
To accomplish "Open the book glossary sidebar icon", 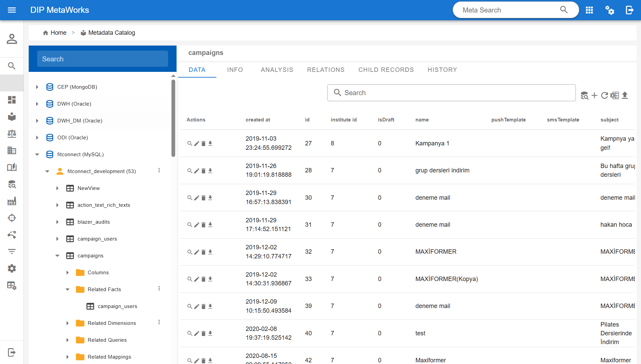I will coord(12,167).
